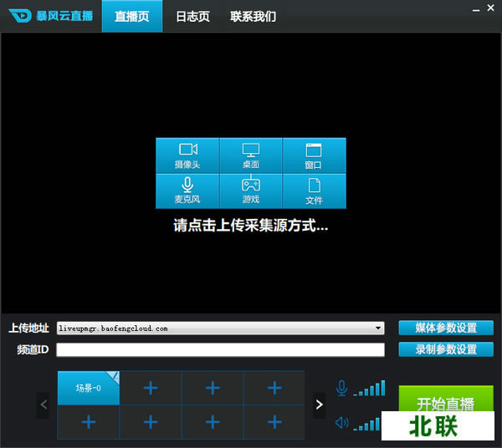Select the 摄像头 camera capture source
This screenshot has width=502, height=448.
click(x=187, y=155)
